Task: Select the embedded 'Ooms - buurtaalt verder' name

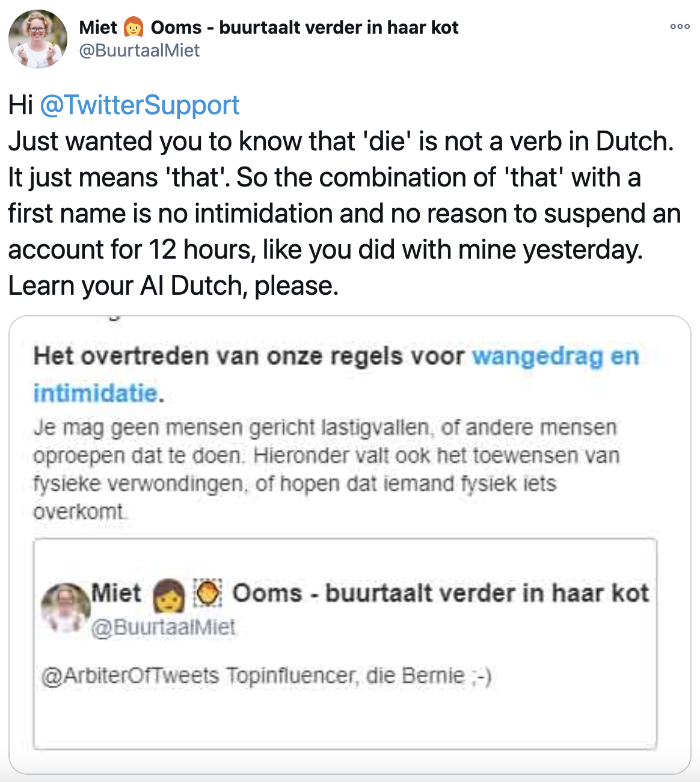Action: tap(441, 594)
